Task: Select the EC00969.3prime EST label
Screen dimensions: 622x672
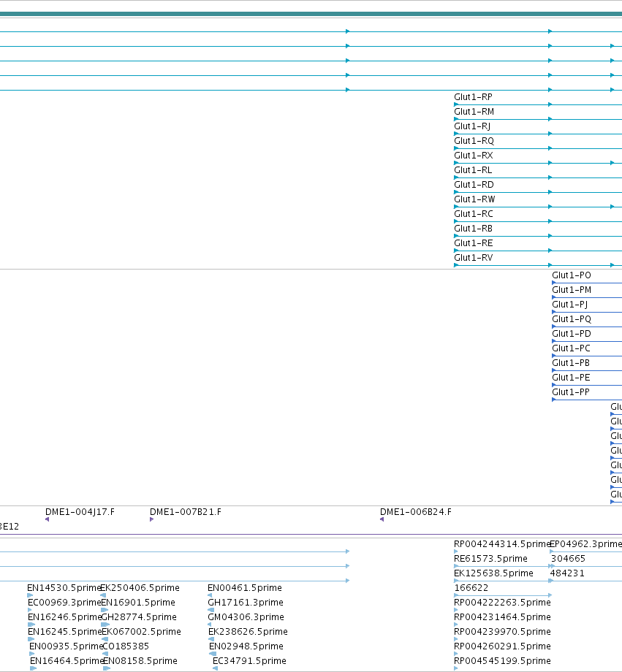Action: pyautogui.click(x=64, y=602)
